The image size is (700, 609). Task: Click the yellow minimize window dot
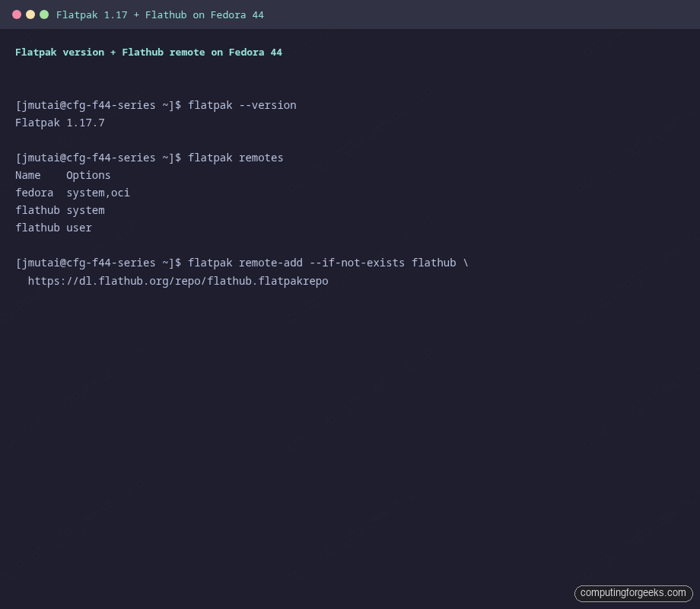click(30, 14)
